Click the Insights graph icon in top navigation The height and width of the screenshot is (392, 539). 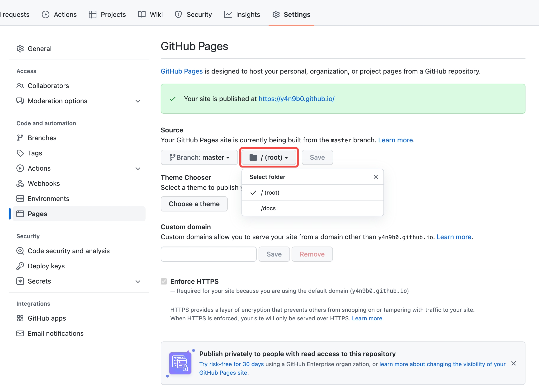(228, 15)
